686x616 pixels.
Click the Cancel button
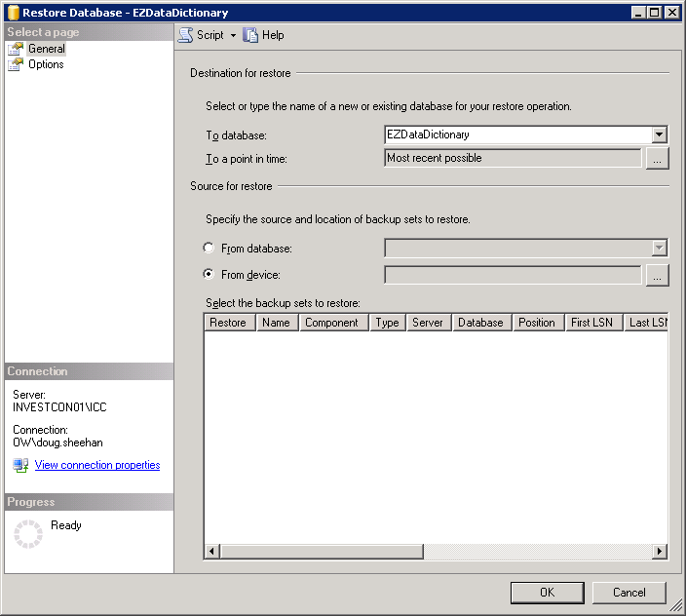pos(629,592)
